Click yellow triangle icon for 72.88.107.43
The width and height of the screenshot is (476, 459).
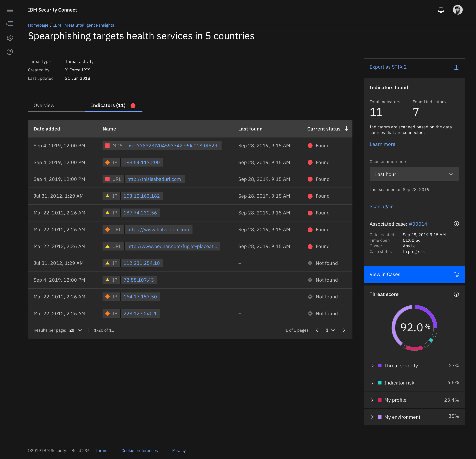pyautogui.click(x=107, y=280)
